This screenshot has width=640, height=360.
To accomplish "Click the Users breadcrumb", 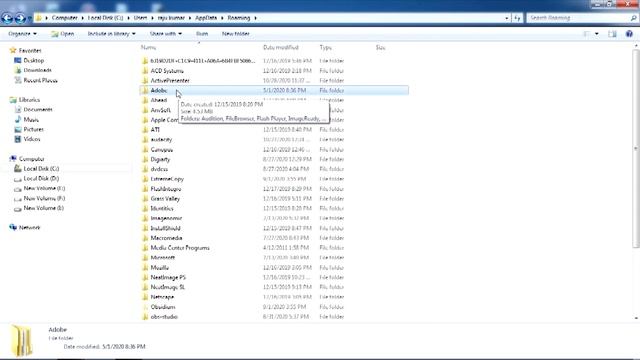I will 140,18.
